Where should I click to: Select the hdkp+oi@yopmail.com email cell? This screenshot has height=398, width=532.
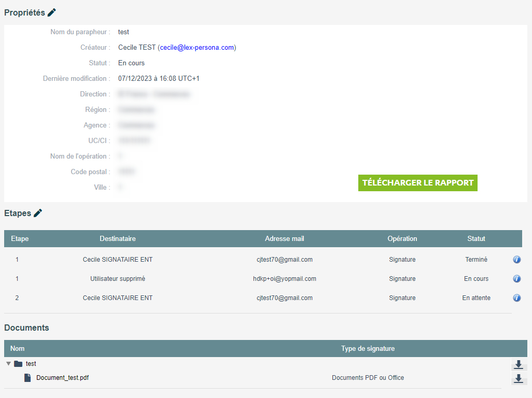click(284, 279)
